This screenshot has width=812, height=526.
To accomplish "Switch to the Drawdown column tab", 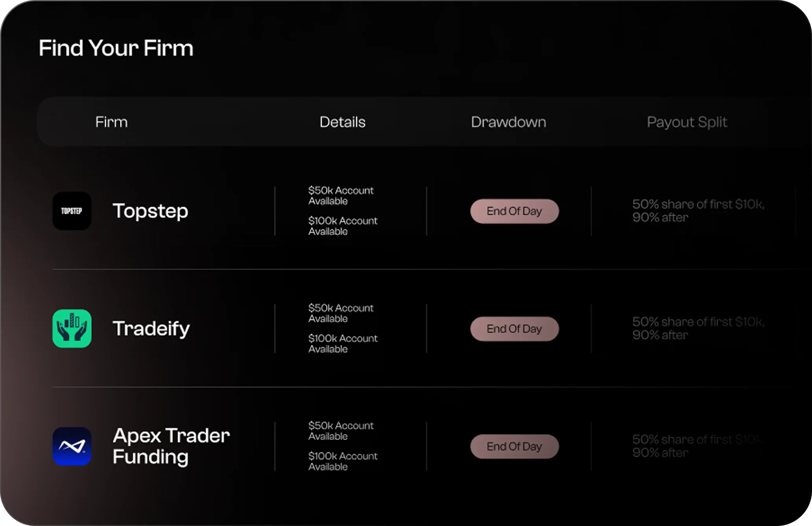I will coord(508,122).
